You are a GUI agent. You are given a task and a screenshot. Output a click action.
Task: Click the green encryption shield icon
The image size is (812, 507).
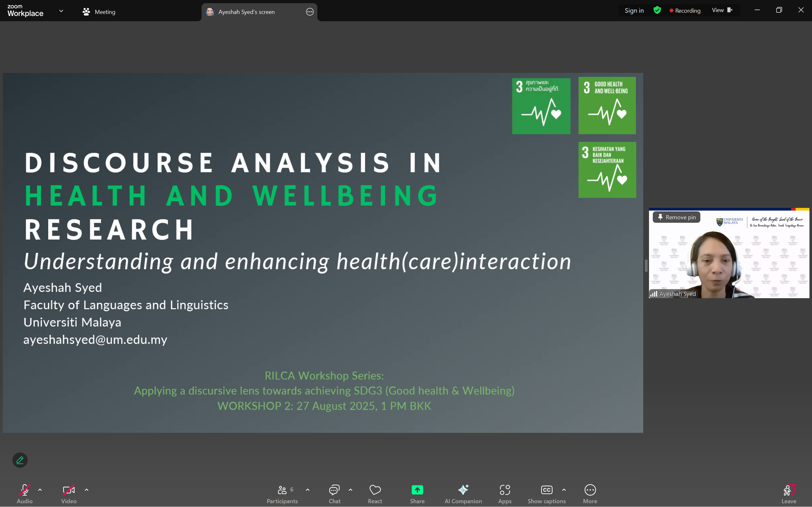click(x=657, y=10)
